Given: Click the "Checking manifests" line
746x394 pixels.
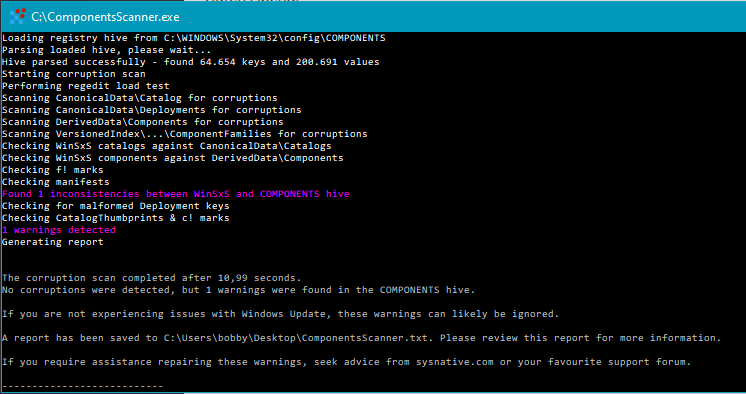Looking at the screenshot, I should 56,182.
